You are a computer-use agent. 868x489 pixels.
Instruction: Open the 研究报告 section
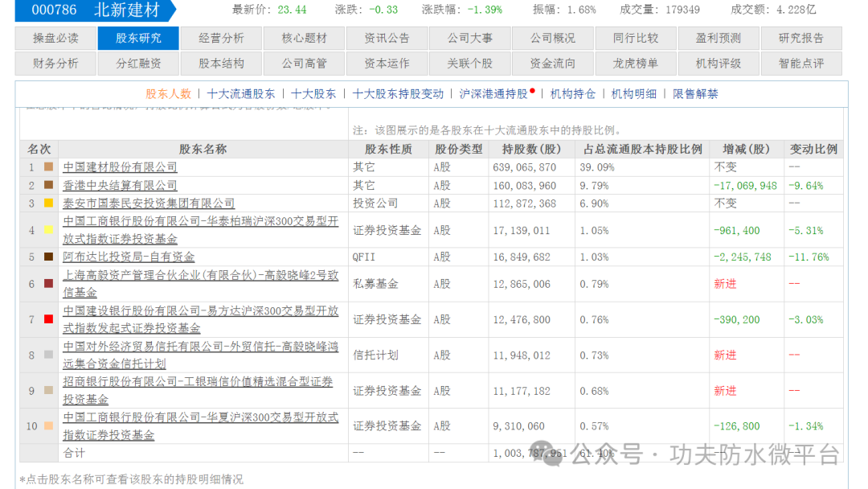(x=802, y=38)
